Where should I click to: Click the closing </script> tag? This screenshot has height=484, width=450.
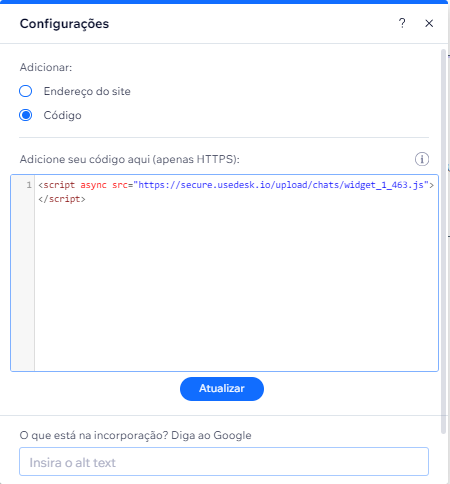(x=62, y=199)
